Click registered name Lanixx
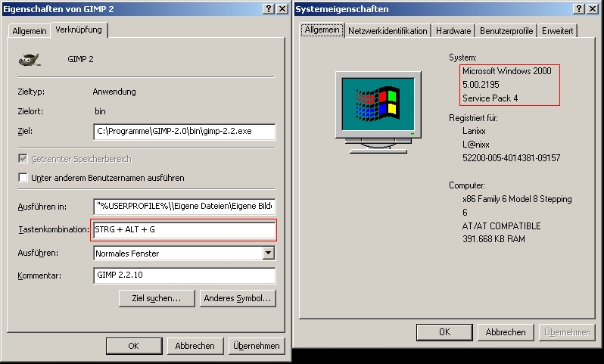Screen dimensions: 604x364 474,131
